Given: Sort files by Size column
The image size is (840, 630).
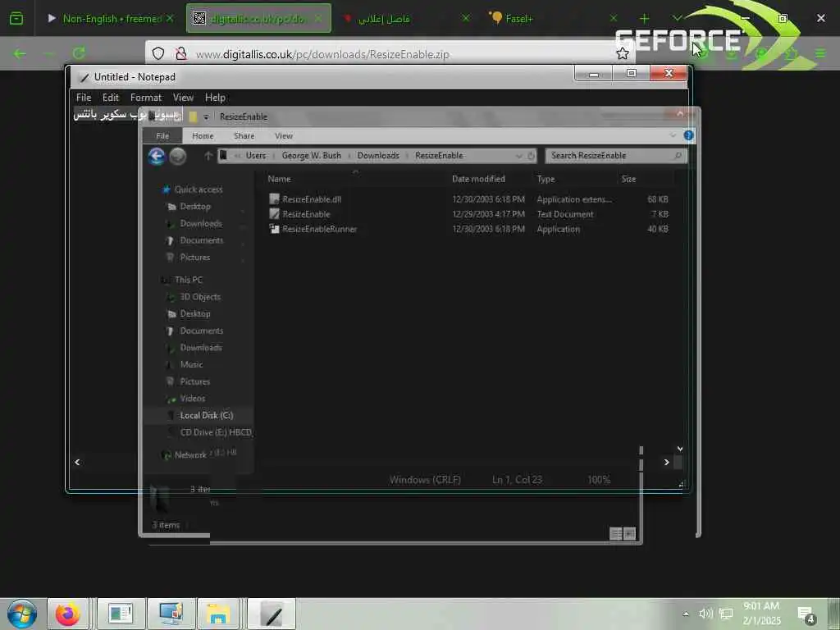Looking at the screenshot, I should (x=628, y=179).
